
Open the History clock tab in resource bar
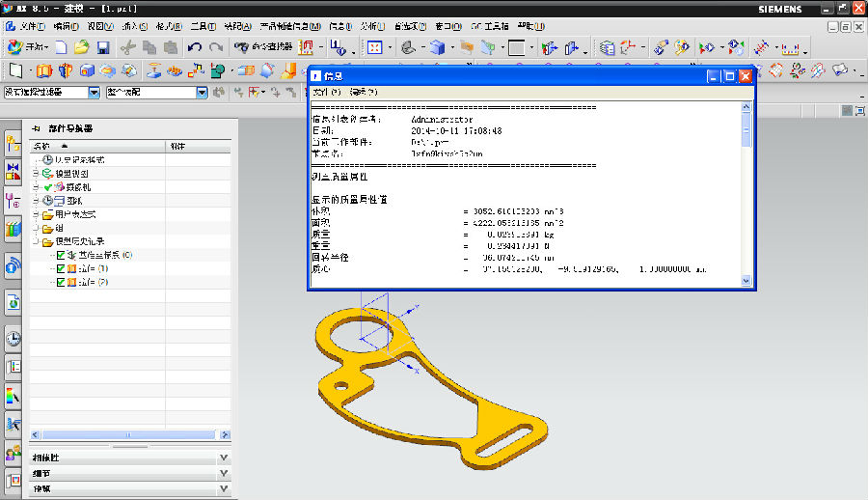(14, 338)
